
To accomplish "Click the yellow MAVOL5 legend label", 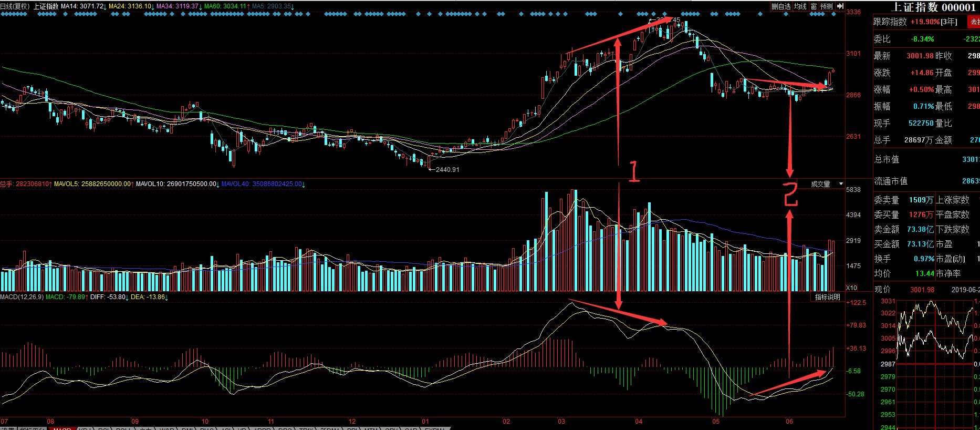I will pos(93,184).
